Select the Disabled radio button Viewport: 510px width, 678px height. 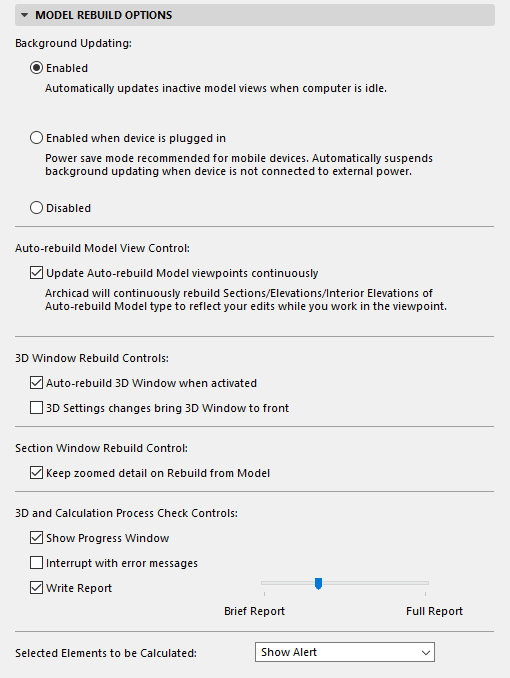36,208
